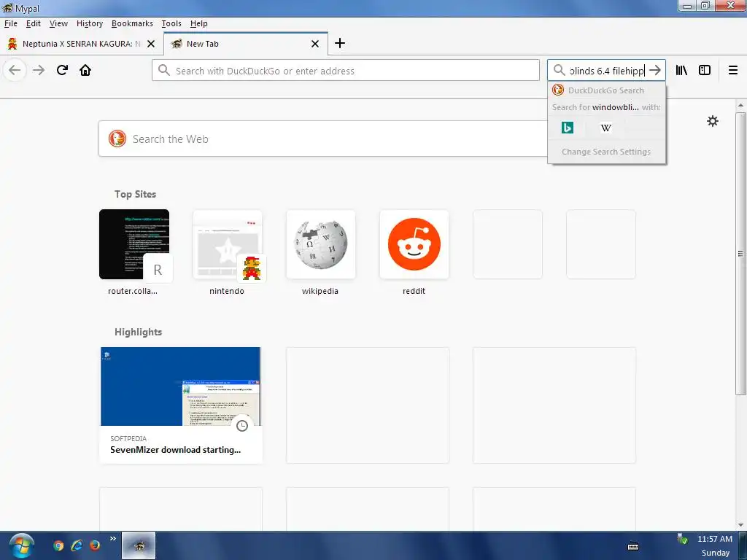747x560 pixels.
Task: Open the Tools menu
Action: pos(171,23)
